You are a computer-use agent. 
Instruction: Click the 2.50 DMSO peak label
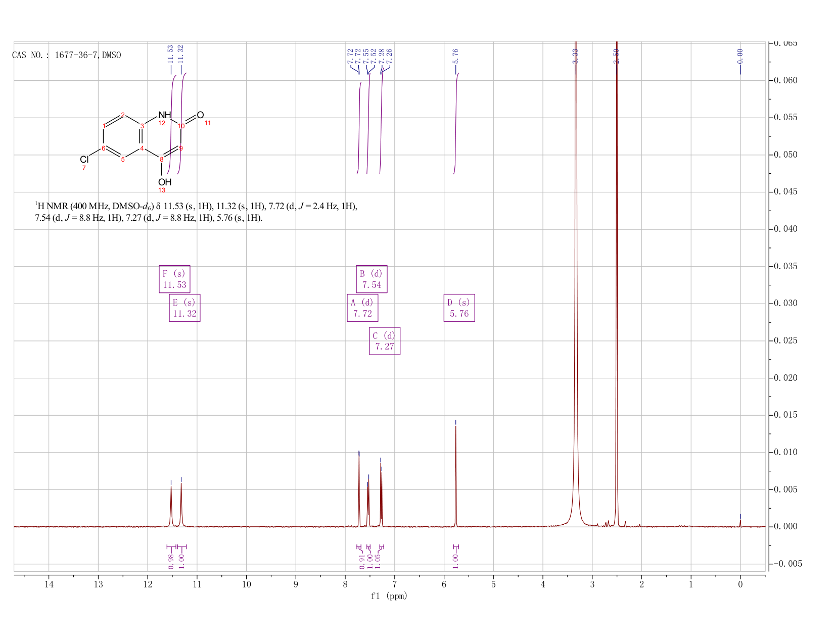pyautogui.click(x=616, y=56)
